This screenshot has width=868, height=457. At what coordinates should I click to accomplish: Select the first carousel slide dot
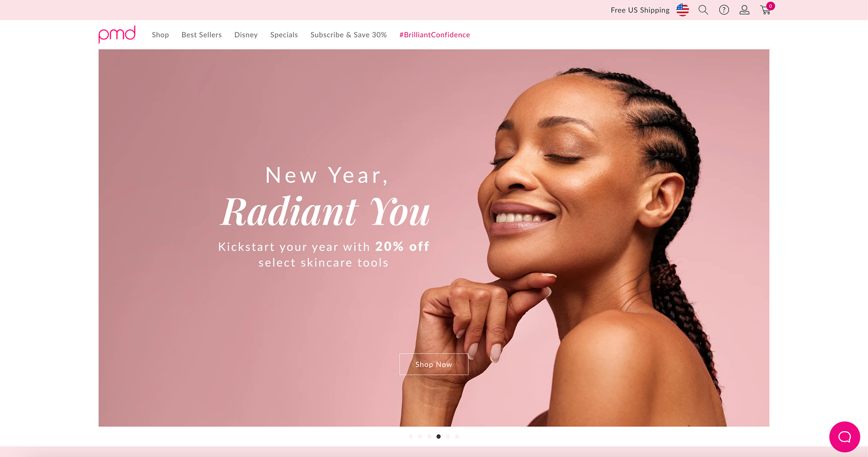tap(410, 437)
